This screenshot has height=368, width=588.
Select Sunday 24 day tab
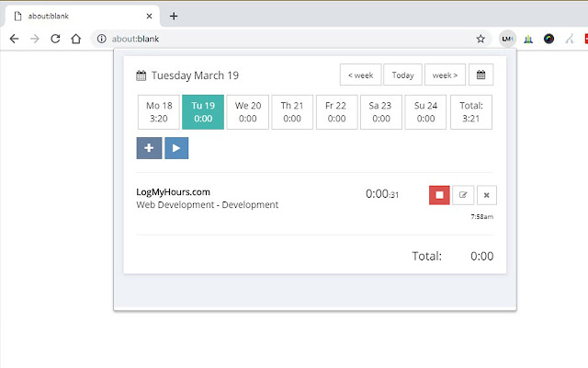425,112
